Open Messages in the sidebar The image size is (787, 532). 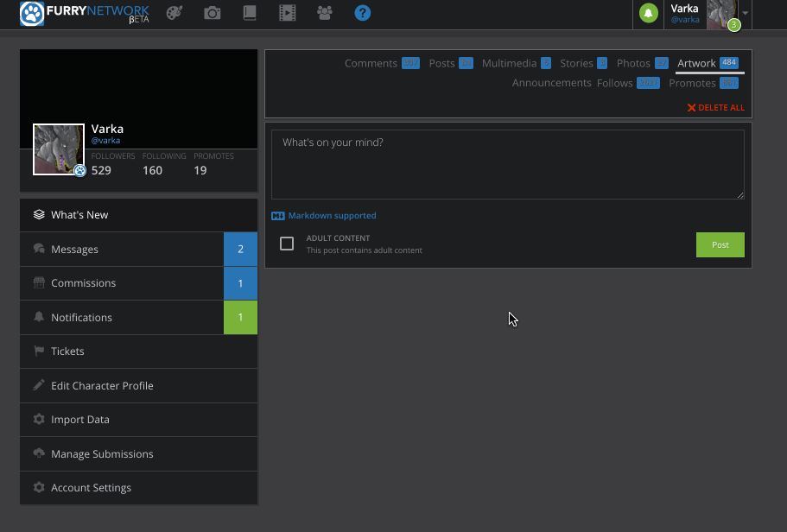pyautogui.click(x=74, y=250)
